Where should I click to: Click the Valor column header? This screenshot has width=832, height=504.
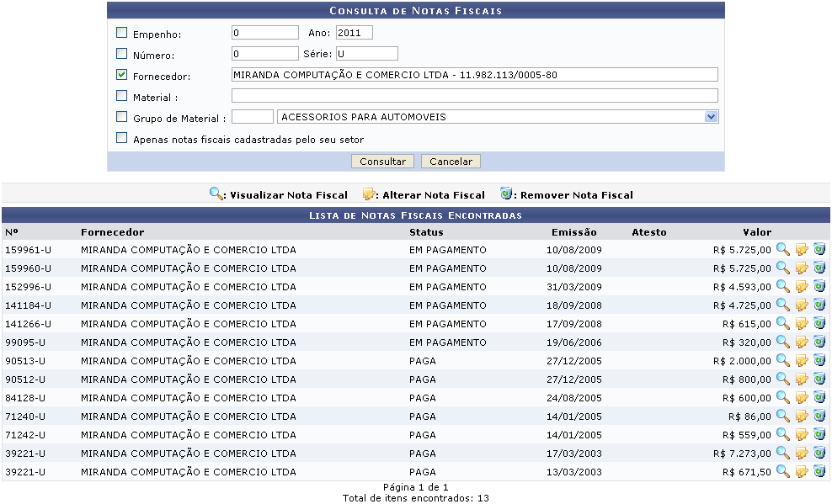pos(757,232)
